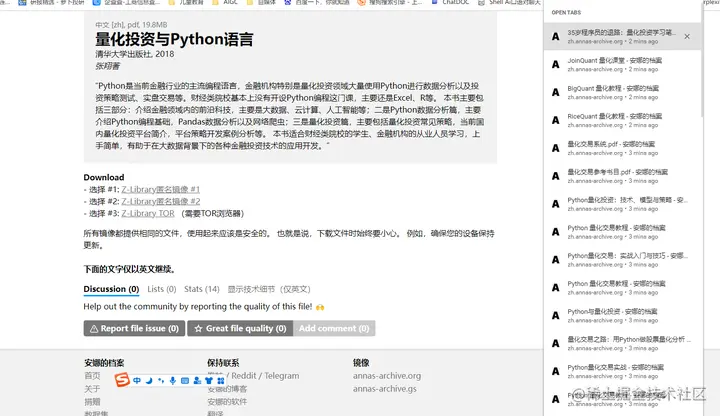Screen dimensions: 720x416
Task: Click favicon of Python与量化投资 tab
Action: [556, 316]
